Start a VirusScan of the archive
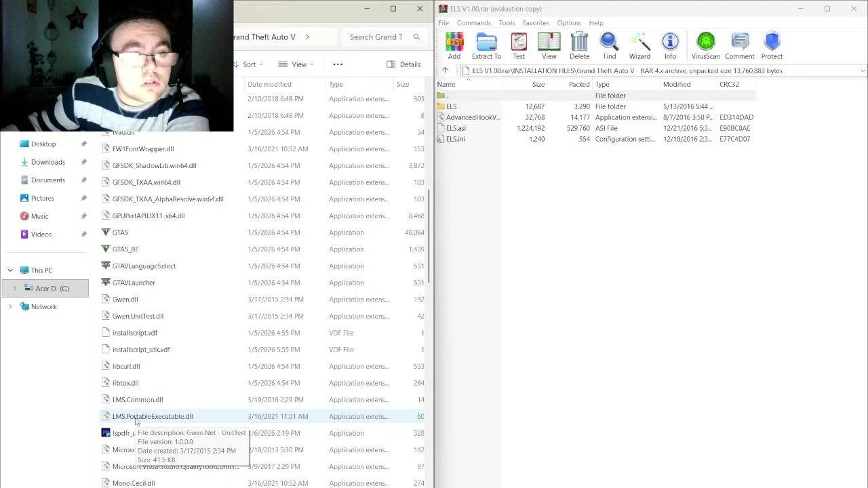 pos(705,46)
